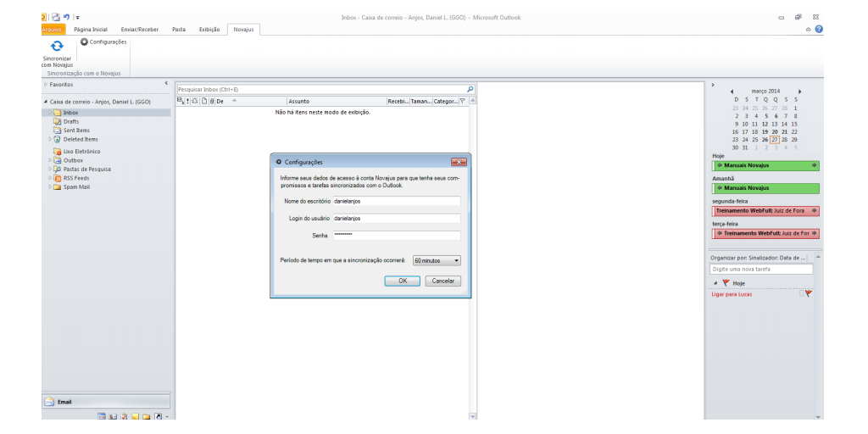Click Send/Receive icon in quick access toolbar

point(56,17)
